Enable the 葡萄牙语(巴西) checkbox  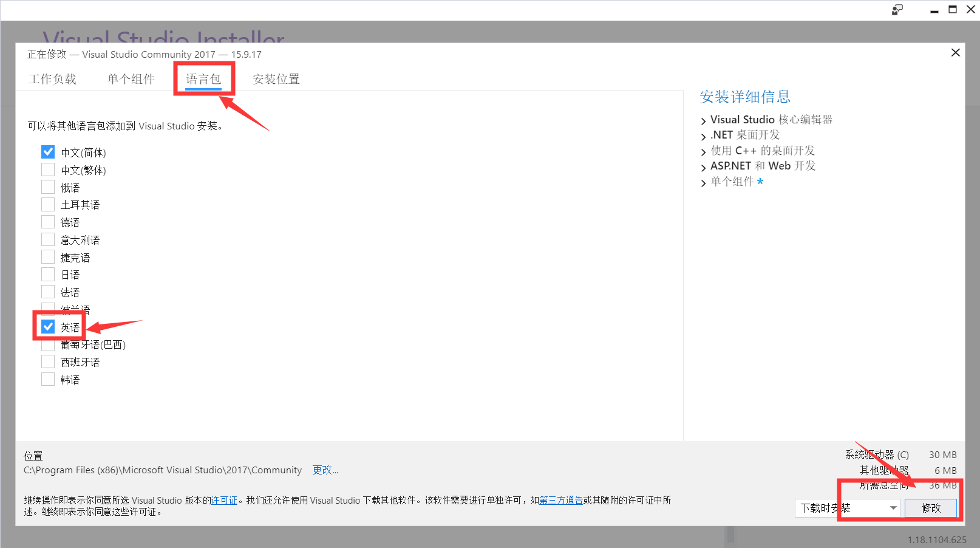48,344
